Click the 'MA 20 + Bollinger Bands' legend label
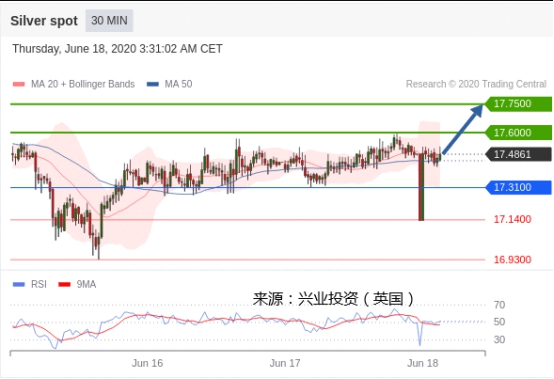This screenshot has height=379, width=554. point(83,84)
